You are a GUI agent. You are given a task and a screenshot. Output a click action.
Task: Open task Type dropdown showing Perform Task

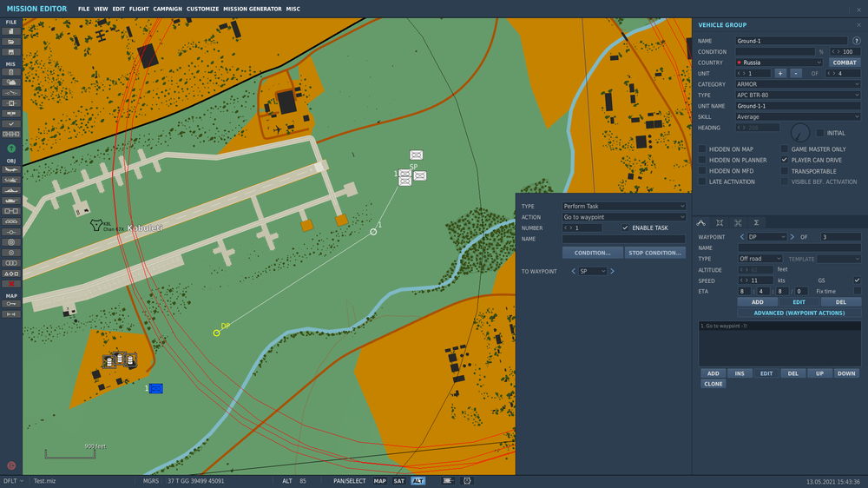(x=624, y=206)
